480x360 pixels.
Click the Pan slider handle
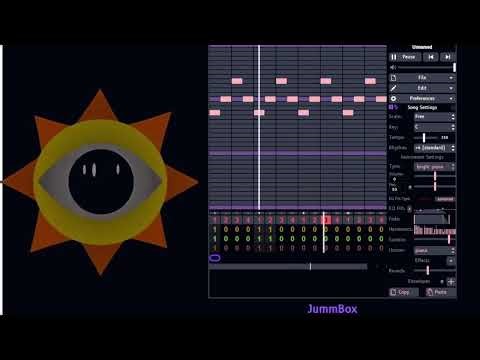click(x=435, y=186)
